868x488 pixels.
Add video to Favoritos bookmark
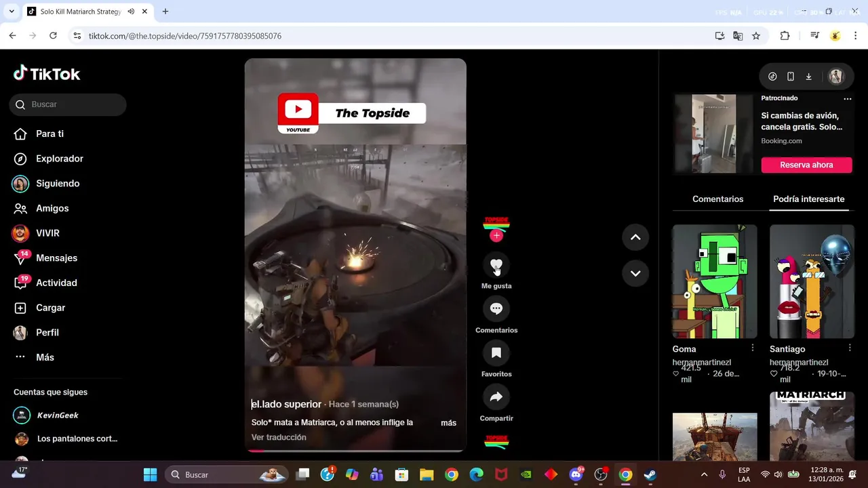pos(496,353)
